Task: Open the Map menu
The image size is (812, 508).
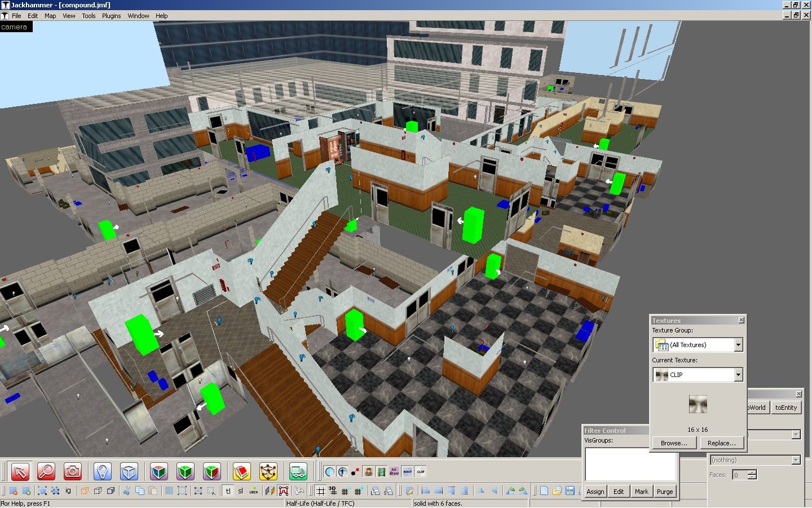Action: pos(50,16)
